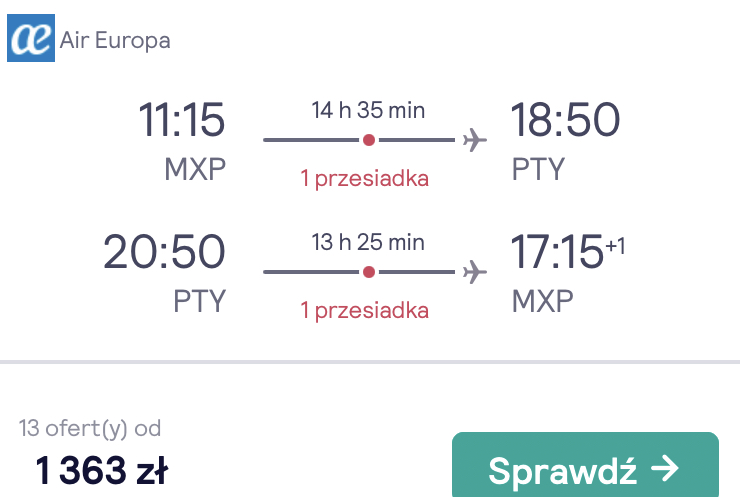Screen dimensions: 740x497
Task: Select the 18:50 arrival time
Action: tap(565, 119)
